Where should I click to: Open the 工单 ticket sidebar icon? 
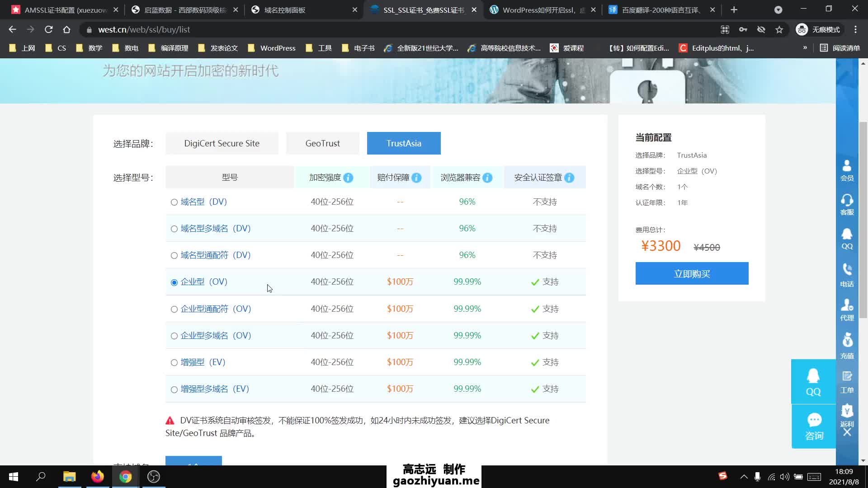847,382
